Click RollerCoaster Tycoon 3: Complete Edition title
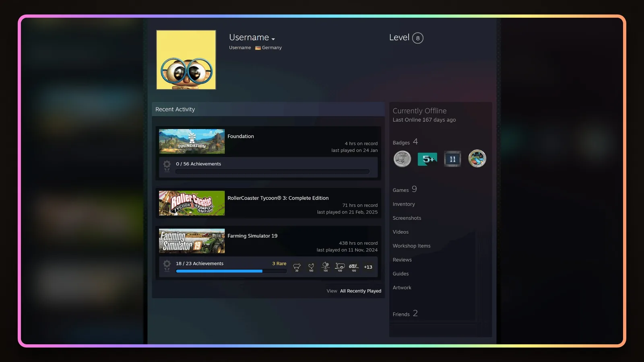644x362 pixels. [x=278, y=198]
